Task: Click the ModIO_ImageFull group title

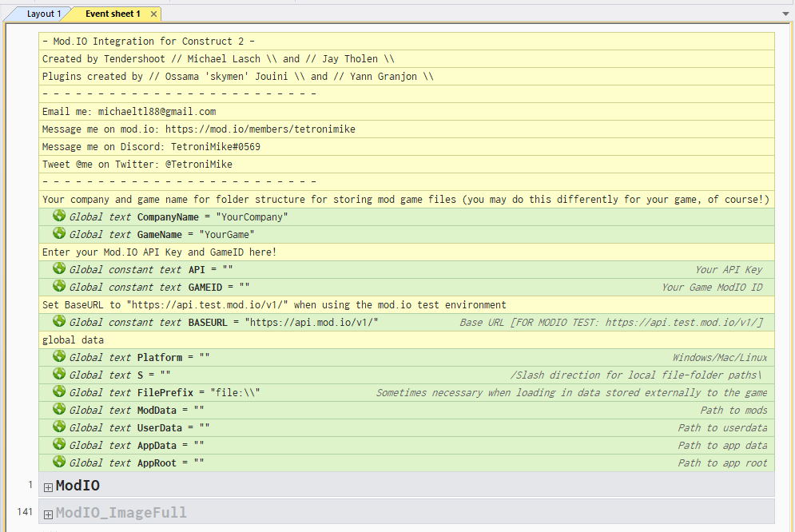Action: (121, 513)
